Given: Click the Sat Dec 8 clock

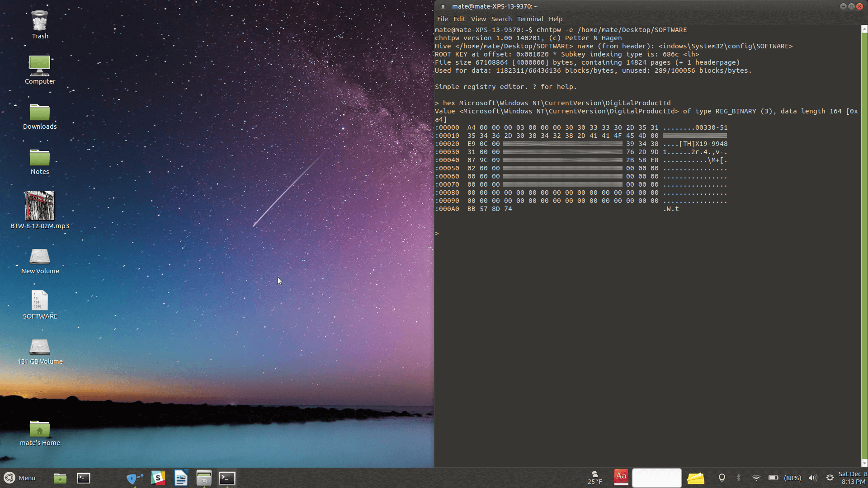Looking at the screenshot, I should (x=852, y=478).
